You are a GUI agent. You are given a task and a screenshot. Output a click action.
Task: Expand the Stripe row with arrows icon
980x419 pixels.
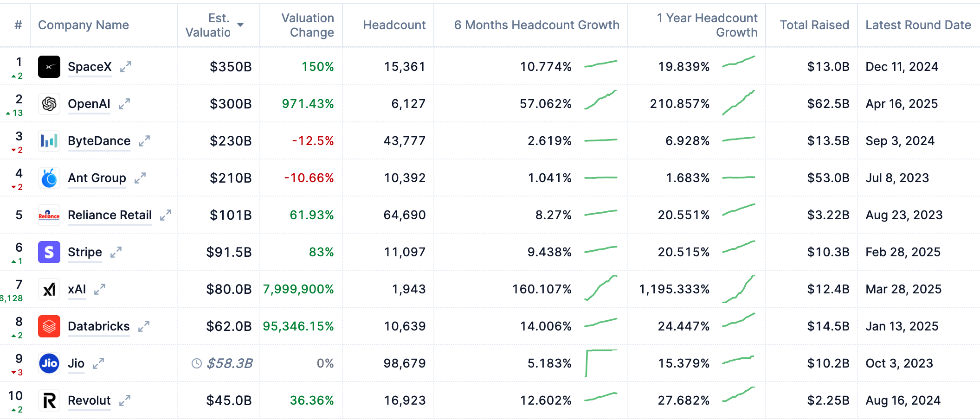click(x=116, y=252)
